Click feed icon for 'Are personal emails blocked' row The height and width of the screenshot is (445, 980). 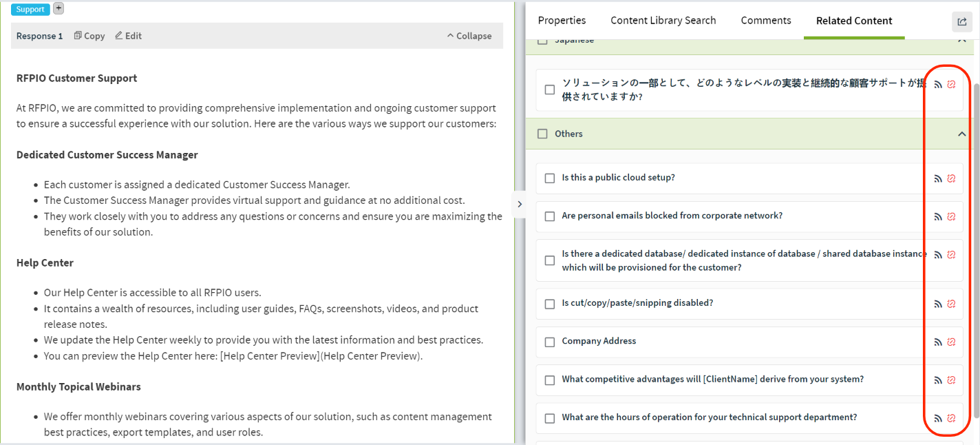tap(938, 216)
